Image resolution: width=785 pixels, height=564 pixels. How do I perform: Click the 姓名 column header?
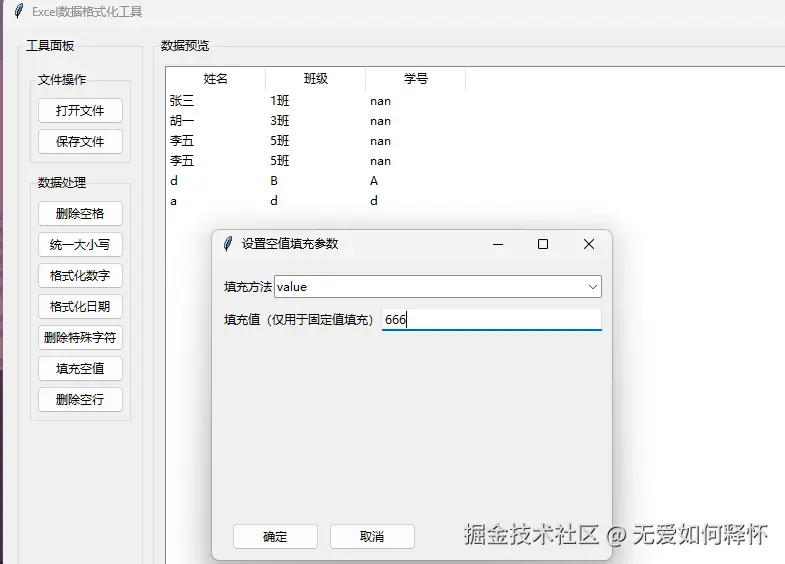point(216,79)
